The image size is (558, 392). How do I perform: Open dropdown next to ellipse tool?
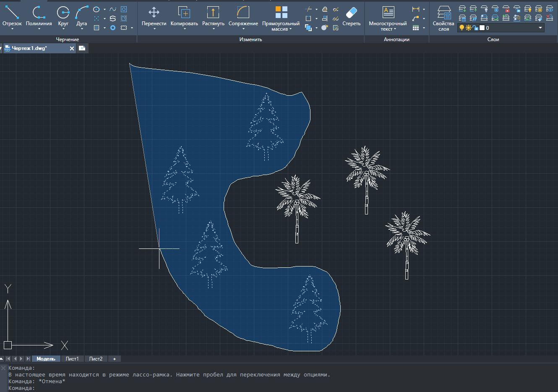(104, 9)
